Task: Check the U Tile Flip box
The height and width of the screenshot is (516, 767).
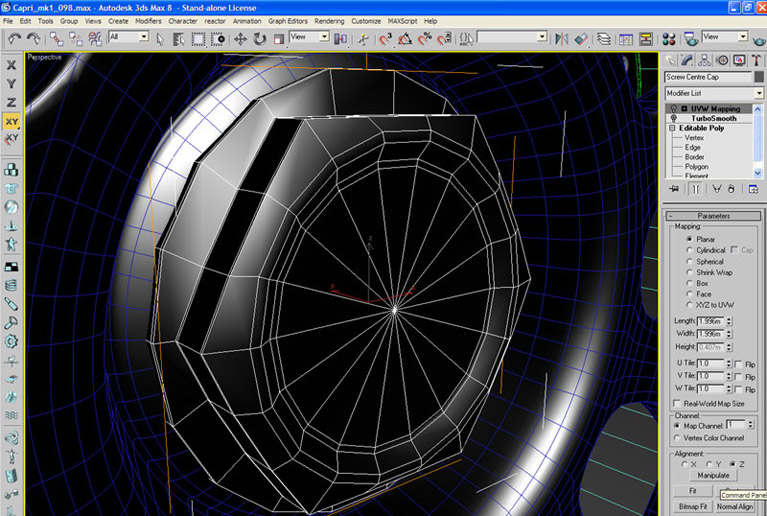Action: [x=737, y=363]
